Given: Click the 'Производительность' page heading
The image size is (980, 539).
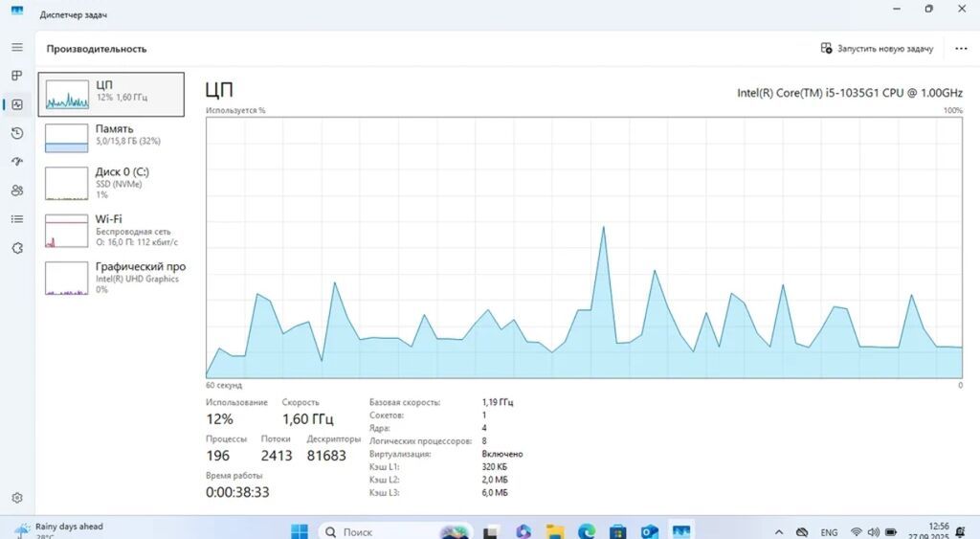Looking at the screenshot, I should (97, 49).
